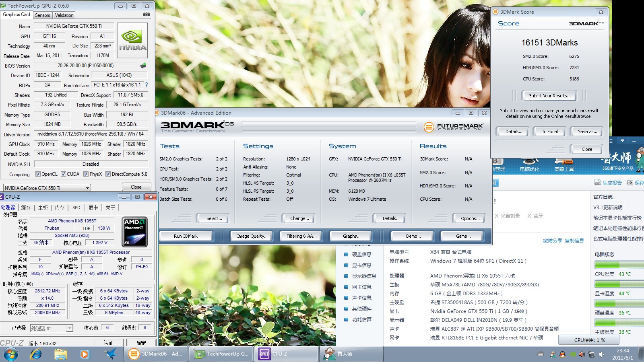644x362 pixels.
Task: Click TechPowerUp GPU-Z taskbar button
Action: (221, 354)
